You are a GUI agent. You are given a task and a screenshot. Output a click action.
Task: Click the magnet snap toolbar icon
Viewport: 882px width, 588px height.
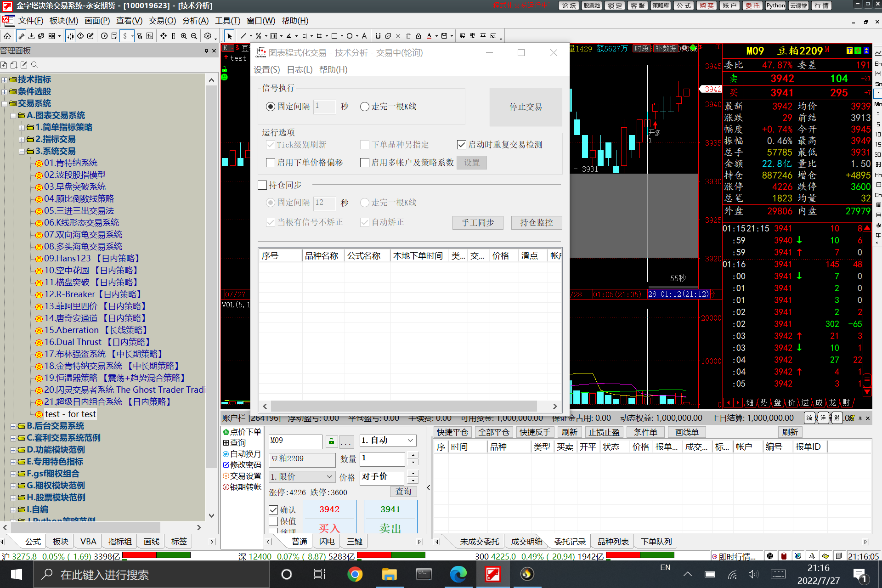tap(378, 36)
